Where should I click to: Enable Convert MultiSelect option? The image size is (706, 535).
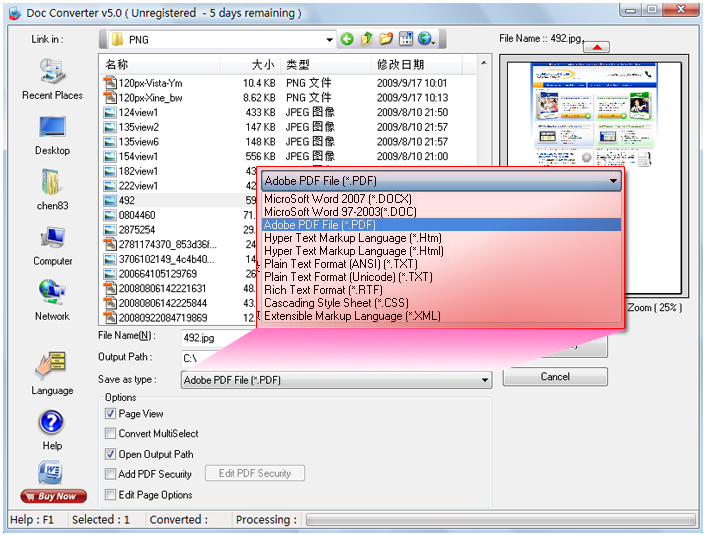coord(111,434)
